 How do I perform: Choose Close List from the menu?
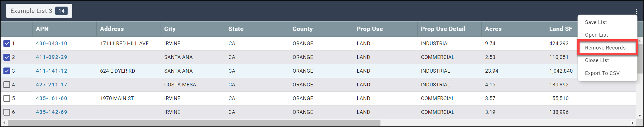coord(597,60)
